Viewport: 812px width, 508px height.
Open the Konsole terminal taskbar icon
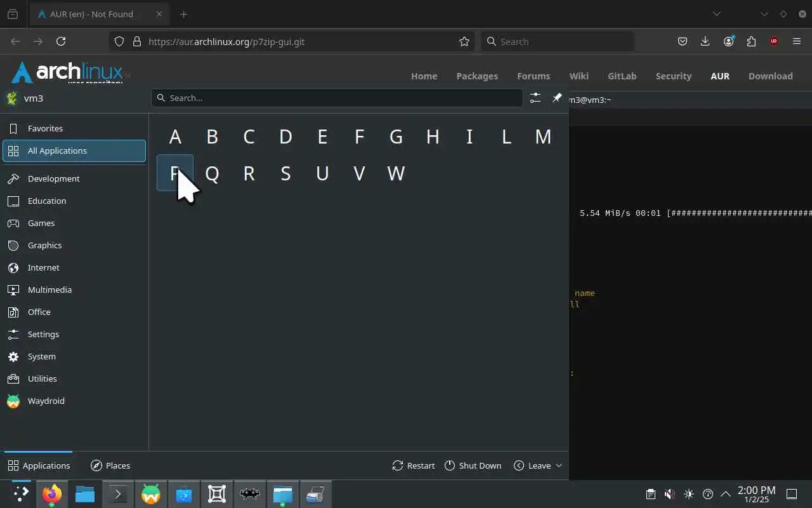coord(118,494)
